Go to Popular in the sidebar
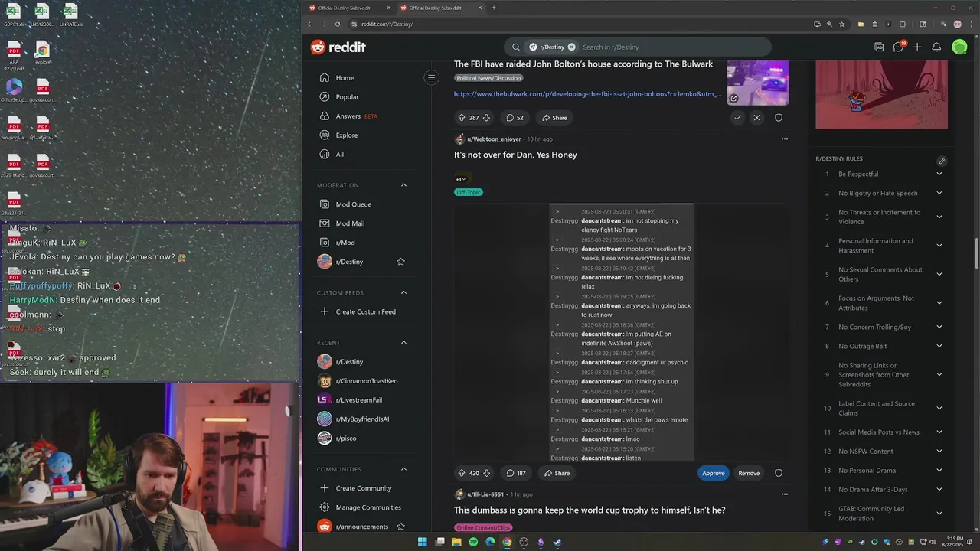The height and width of the screenshot is (551, 980). (347, 97)
